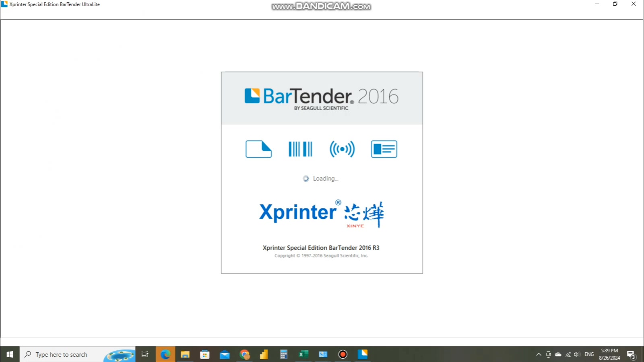Viewport: 644px width, 362px height.
Task: Open OneDrive cloud tray icon
Action: 558,354
